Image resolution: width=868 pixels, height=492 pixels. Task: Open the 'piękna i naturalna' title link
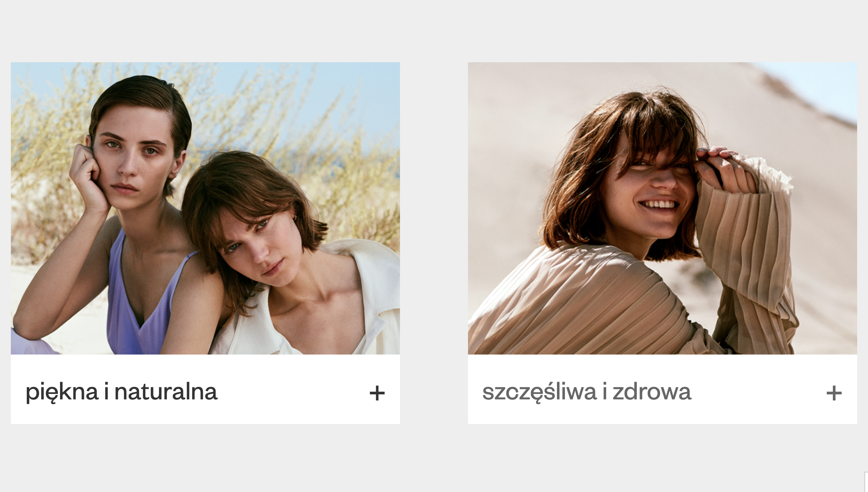[122, 392]
